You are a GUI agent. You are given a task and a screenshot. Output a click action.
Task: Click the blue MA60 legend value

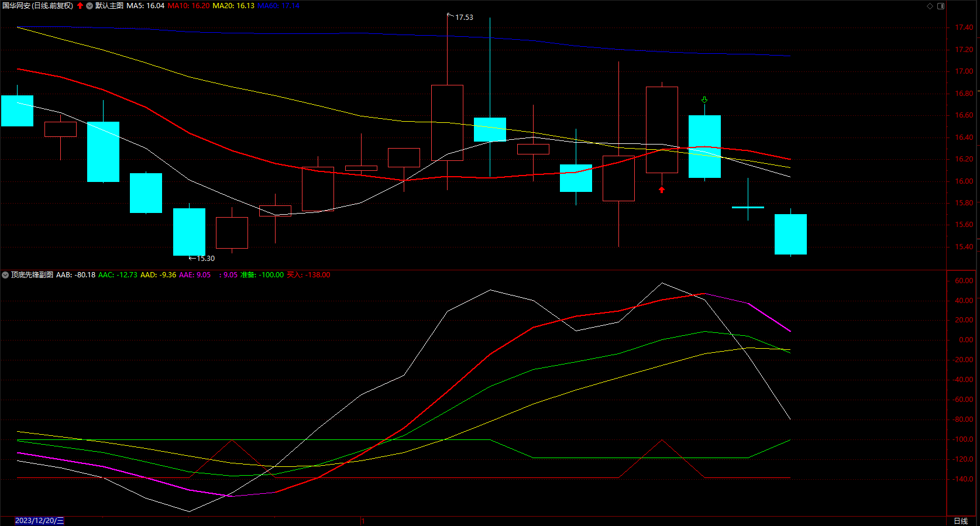278,6
